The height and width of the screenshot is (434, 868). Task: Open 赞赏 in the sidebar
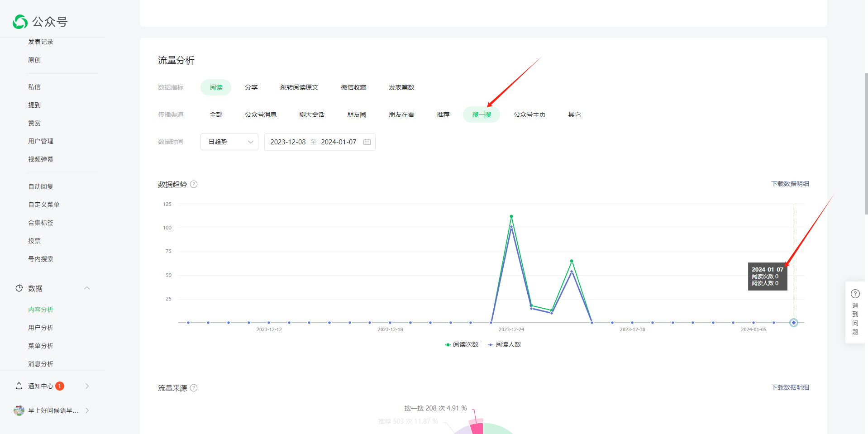[34, 123]
